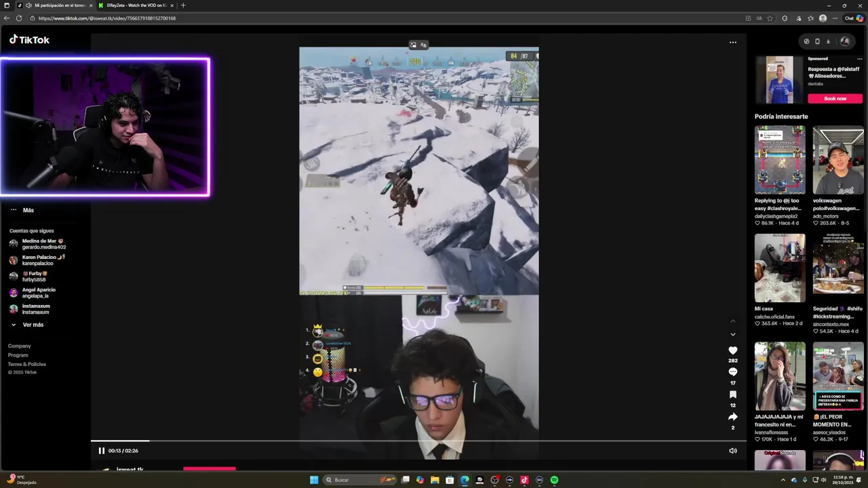Open the browser settings and more menu

[835, 18]
